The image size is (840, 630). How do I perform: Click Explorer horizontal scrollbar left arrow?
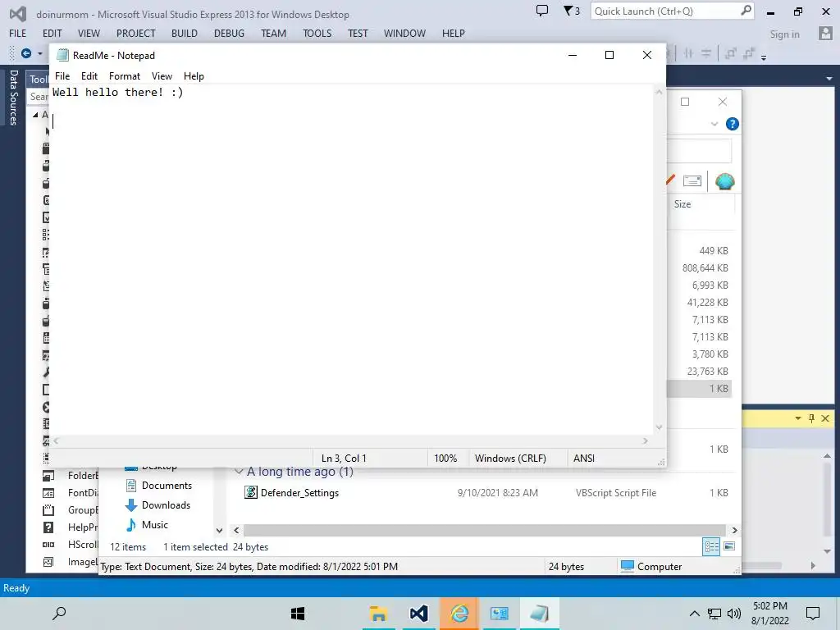coord(236,530)
